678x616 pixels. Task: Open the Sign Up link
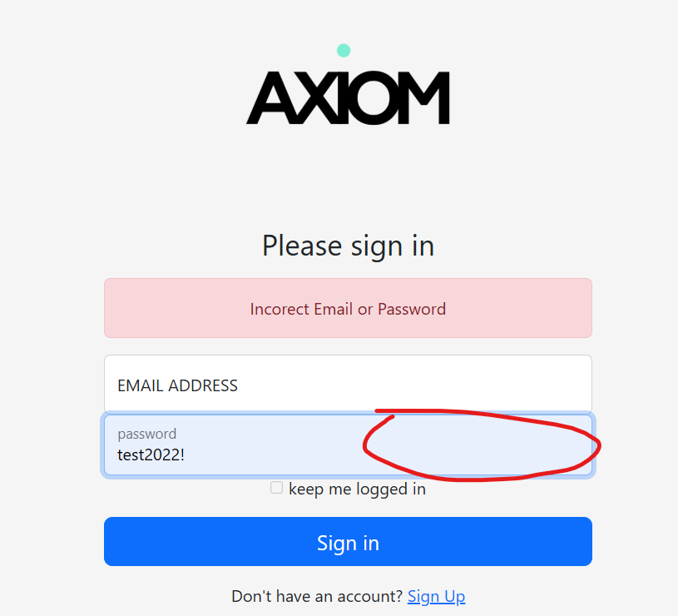pos(436,596)
